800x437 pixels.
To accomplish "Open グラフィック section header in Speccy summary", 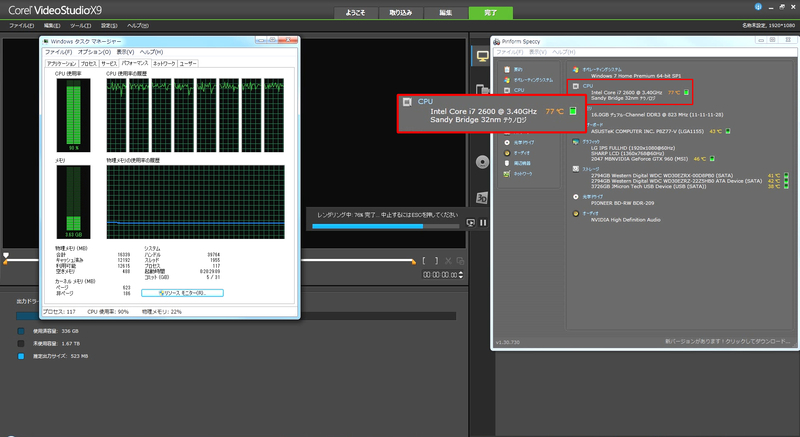I will pyautogui.click(x=591, y=142).
